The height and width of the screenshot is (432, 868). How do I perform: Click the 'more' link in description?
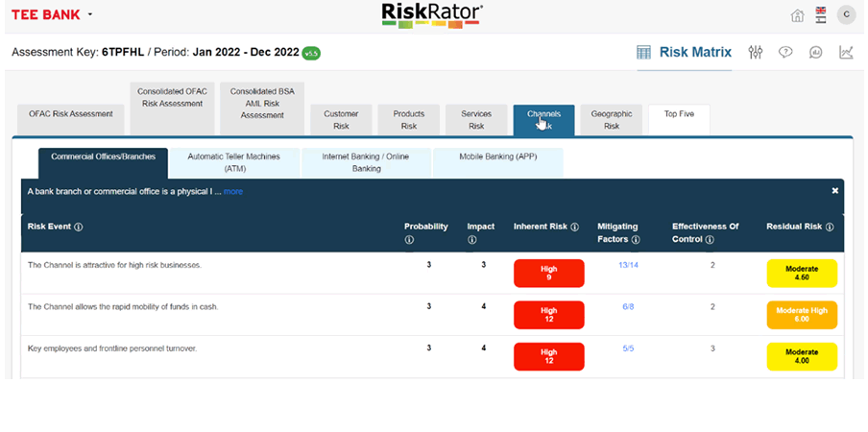[233, 191]
